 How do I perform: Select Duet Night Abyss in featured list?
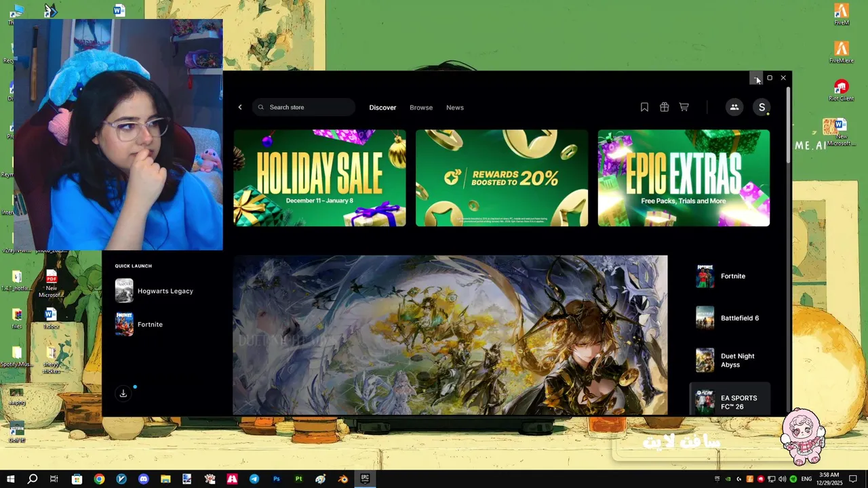click(729, 360)
